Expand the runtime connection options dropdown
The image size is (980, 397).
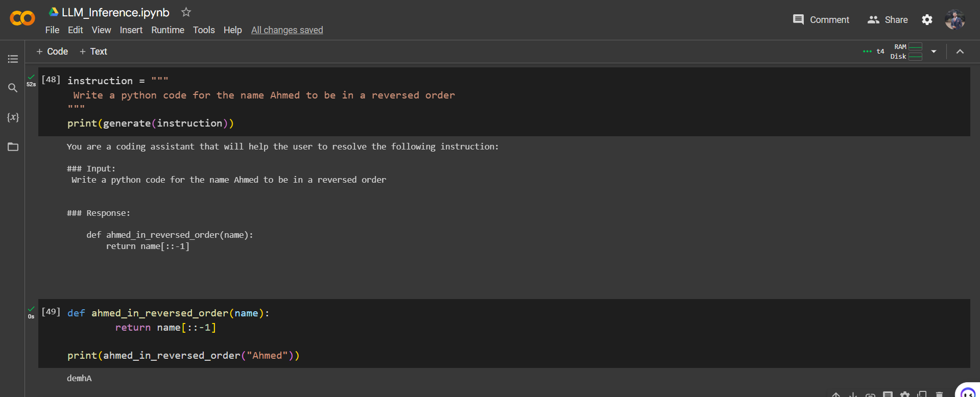934,52
